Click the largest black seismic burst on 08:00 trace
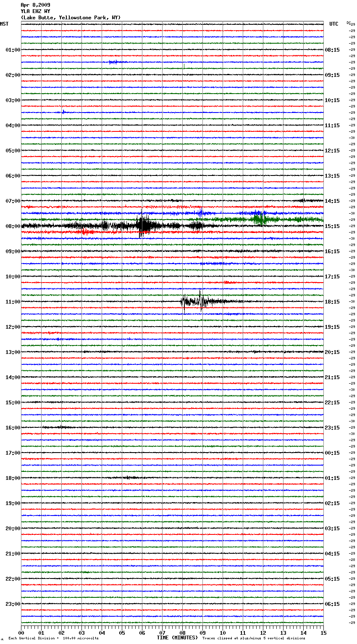This screenshot has width=357, height=644. tap(144, 226)
